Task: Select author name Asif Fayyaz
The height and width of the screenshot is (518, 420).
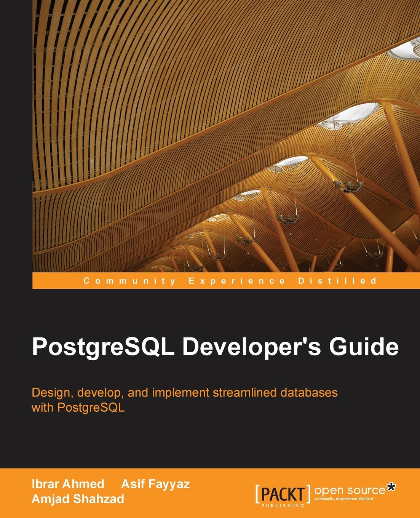Action: [155, 484]
